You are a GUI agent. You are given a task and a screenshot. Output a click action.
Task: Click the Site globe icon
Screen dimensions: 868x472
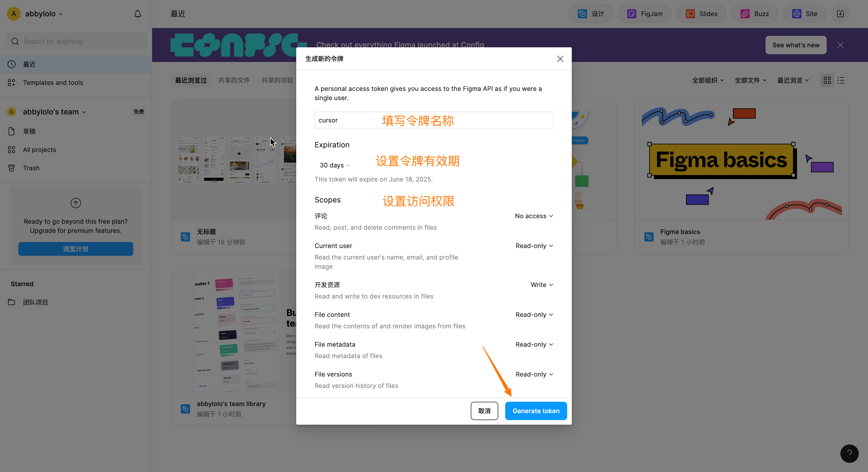click(797, 14)
